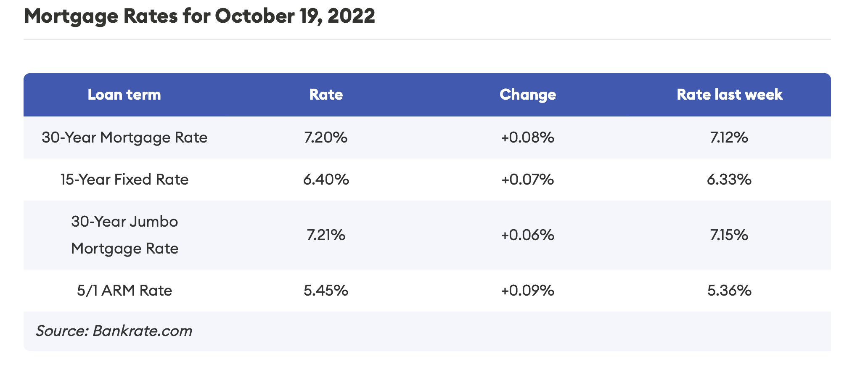
Task: Click last week's 6.33% rate cell
Action: pyautogui.click(x=729, y=180)
